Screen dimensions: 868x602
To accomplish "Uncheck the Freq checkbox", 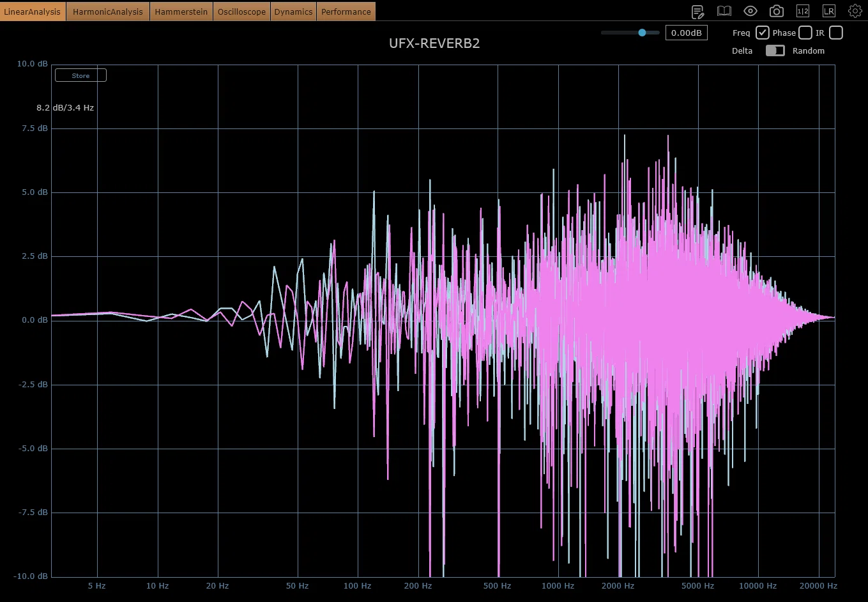I will pyautogui.click(x=762, y=33).
